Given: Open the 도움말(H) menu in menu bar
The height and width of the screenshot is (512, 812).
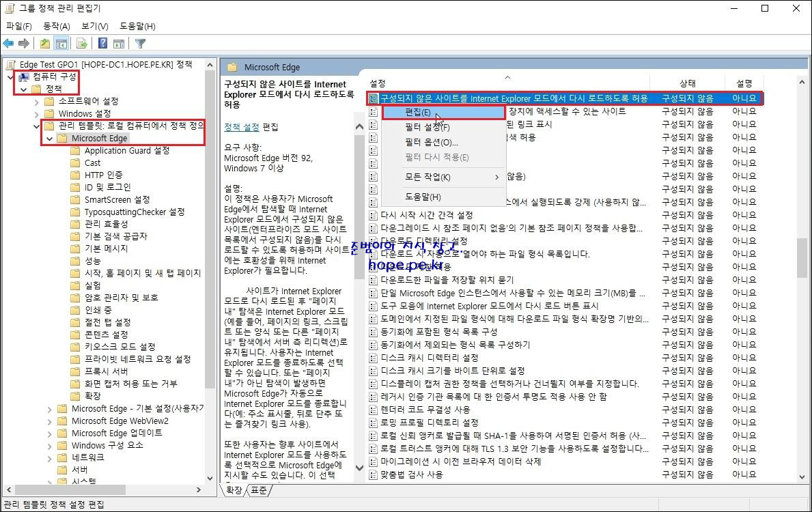Looking at the screenshot, I should 137,26.
